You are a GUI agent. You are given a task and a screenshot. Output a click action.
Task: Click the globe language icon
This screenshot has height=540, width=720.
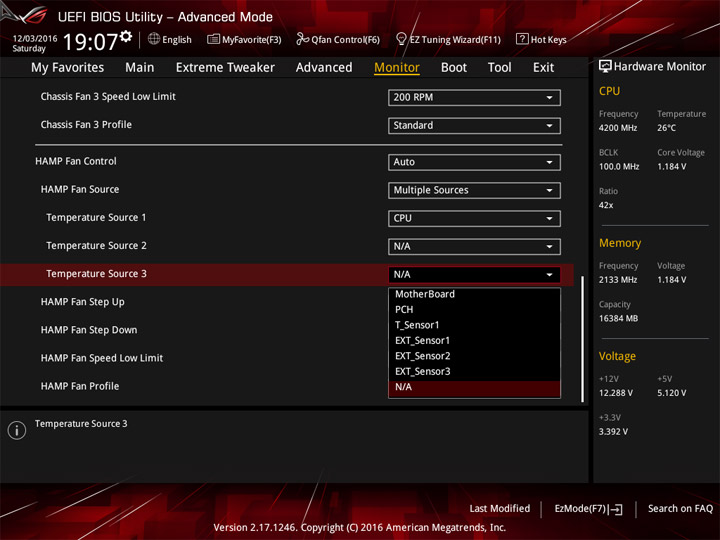(154, 39)
